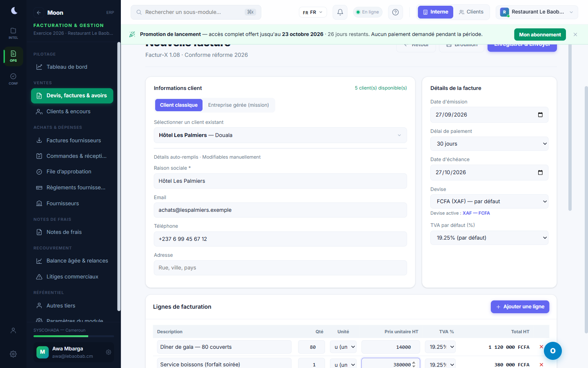
Task: Open calendar picker for Date d'émission
Action: (x=540, y=115)
